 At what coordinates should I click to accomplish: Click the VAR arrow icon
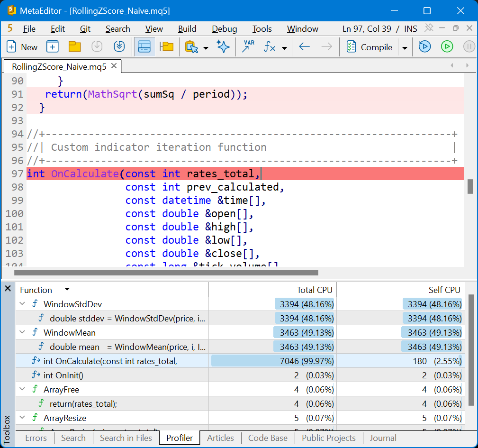pyautogui.click(x=248, y=47)
